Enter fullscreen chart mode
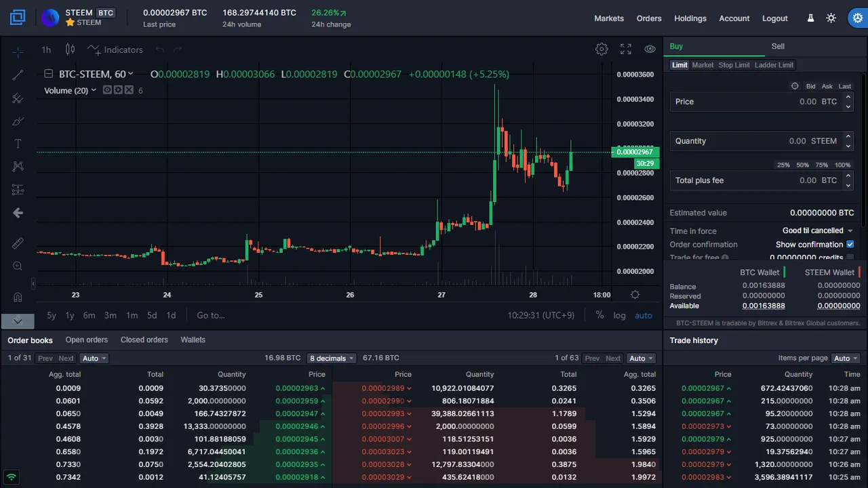 626,49
